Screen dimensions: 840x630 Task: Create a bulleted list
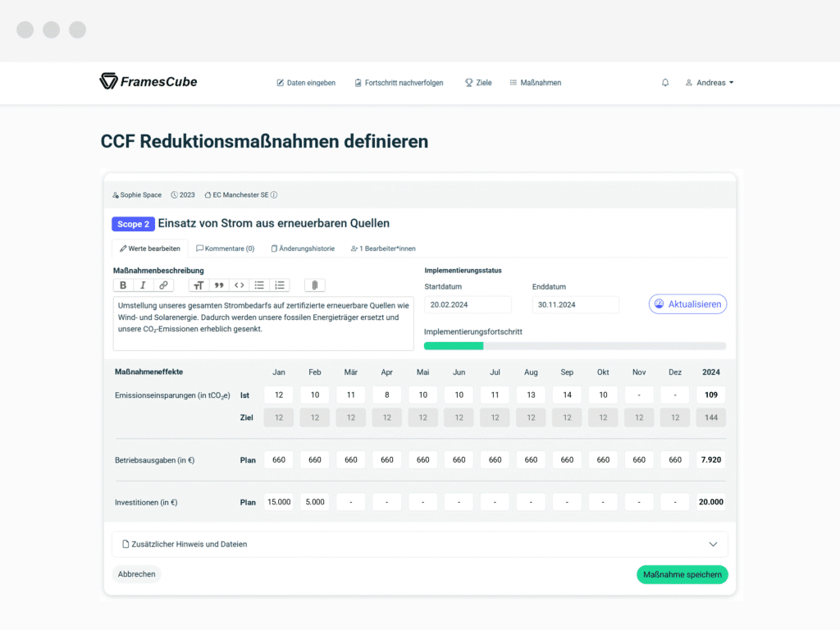[259, 285]
